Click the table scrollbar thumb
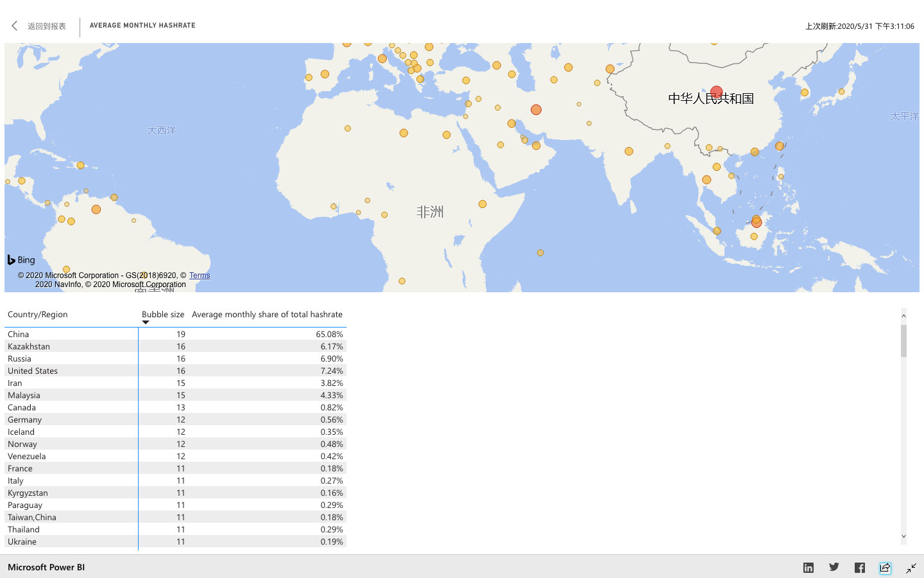 click(x=903, y=341)
